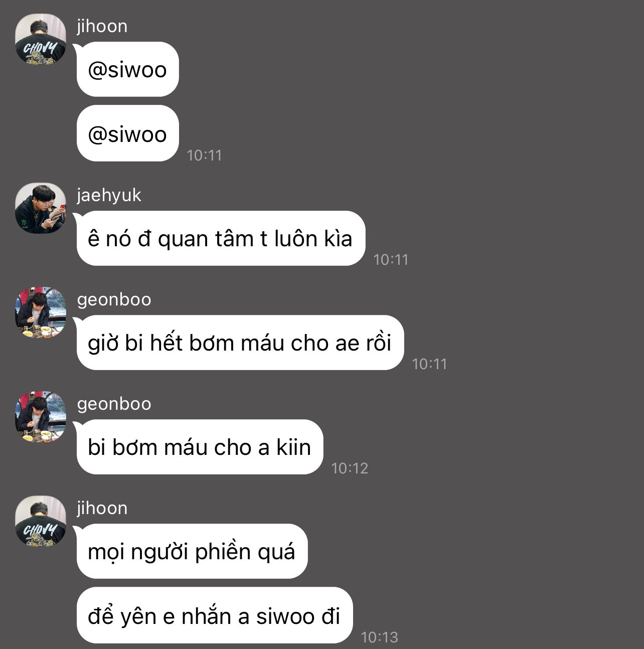The height and width of the screenshot is (649, 644).
Task: Click the geonboo name above 'bi bơm máu cho a kiin'
Action: click(114, 404)
